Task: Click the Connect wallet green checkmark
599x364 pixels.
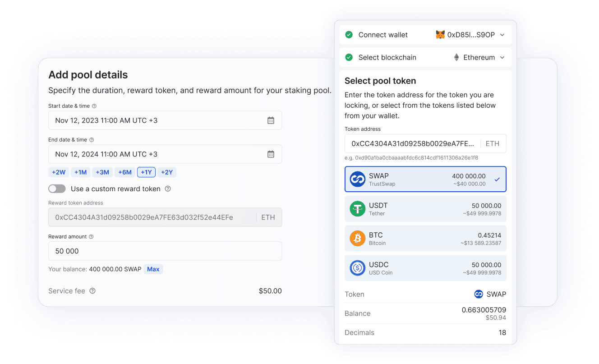Action: (x=349, y=35)
